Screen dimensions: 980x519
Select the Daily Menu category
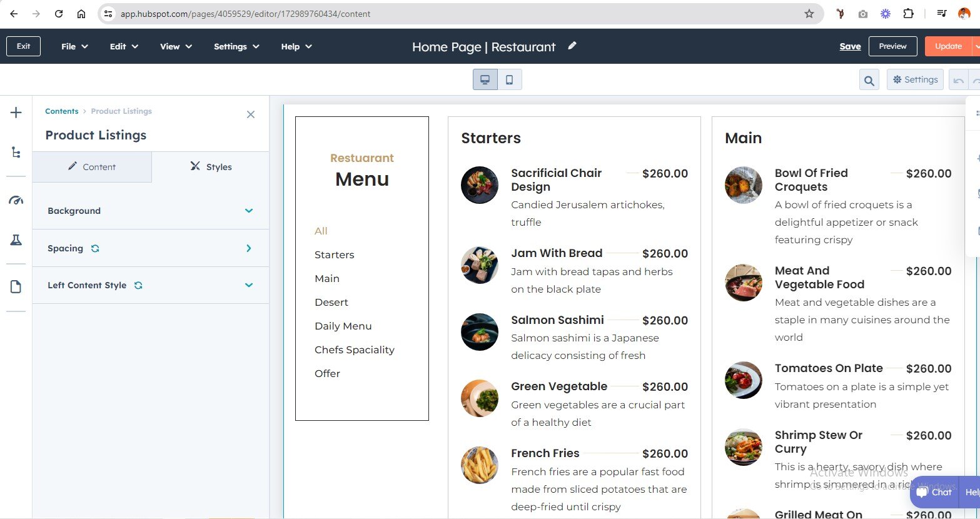[343, 326]
